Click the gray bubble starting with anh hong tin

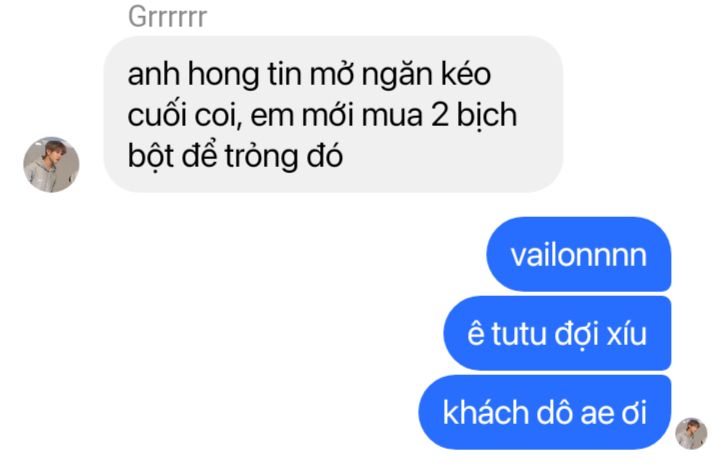pos(333,114)
